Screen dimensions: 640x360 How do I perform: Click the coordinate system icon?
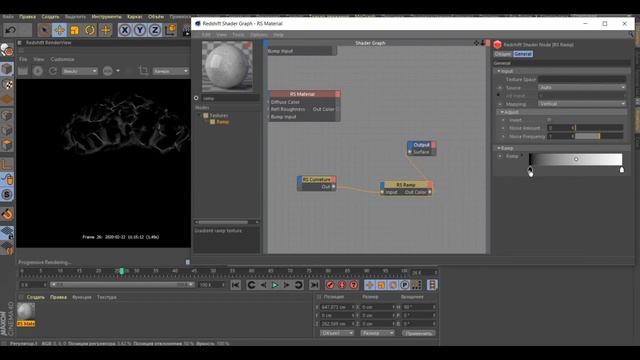pyautogui.click(x=171, y=29)
